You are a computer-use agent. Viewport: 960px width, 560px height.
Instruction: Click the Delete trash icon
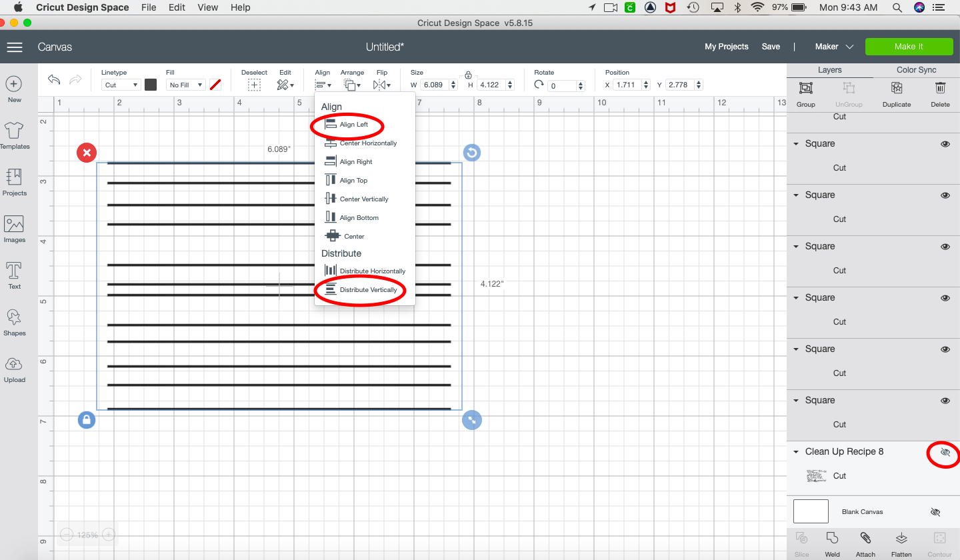point(940,88)
